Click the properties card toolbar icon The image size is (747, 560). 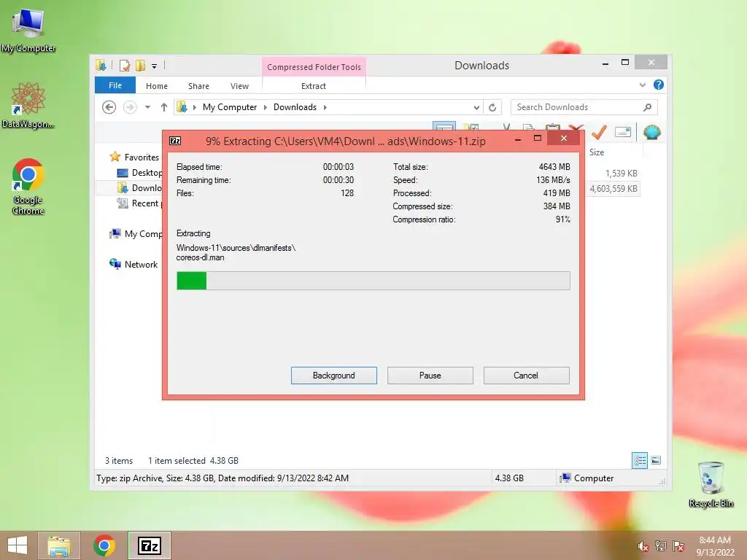point(623,132)
